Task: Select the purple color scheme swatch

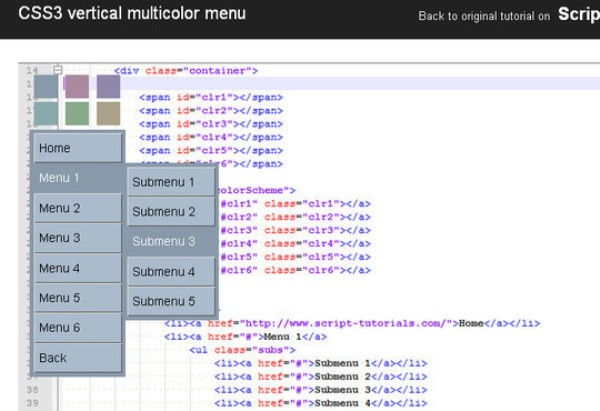Action: click(x=107, y=87)
